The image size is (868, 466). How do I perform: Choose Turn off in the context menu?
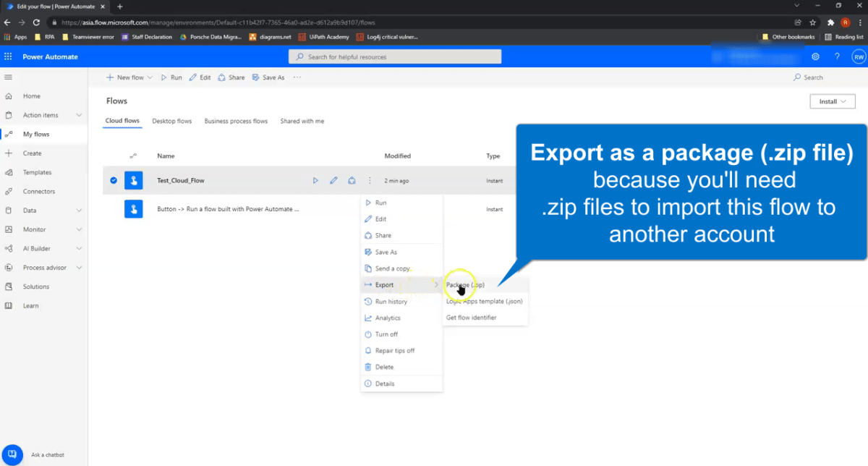(401, 334)
